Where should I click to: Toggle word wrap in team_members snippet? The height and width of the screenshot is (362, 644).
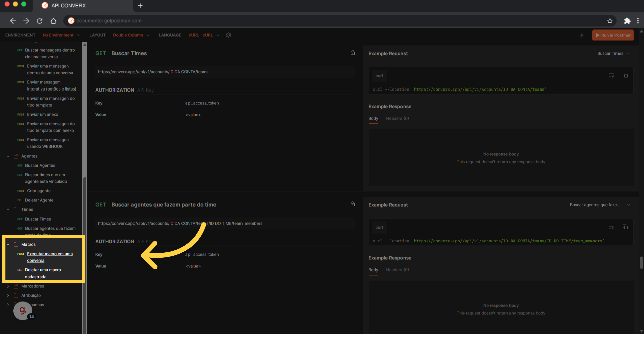pyautogui.click(x=612, y=227)
